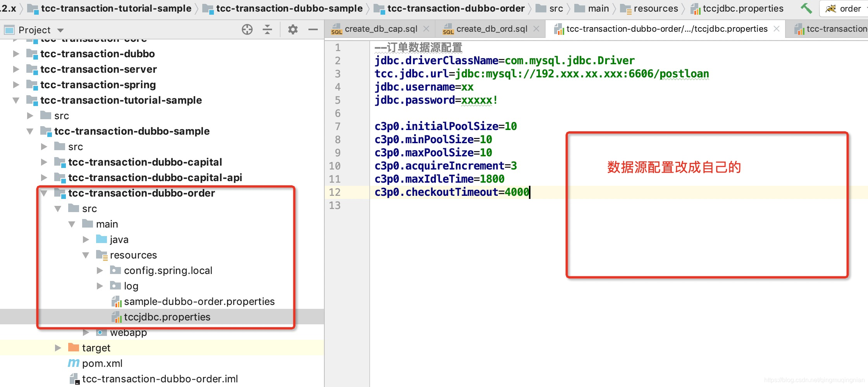Click the orange target folder icon

tap(74, 348)
